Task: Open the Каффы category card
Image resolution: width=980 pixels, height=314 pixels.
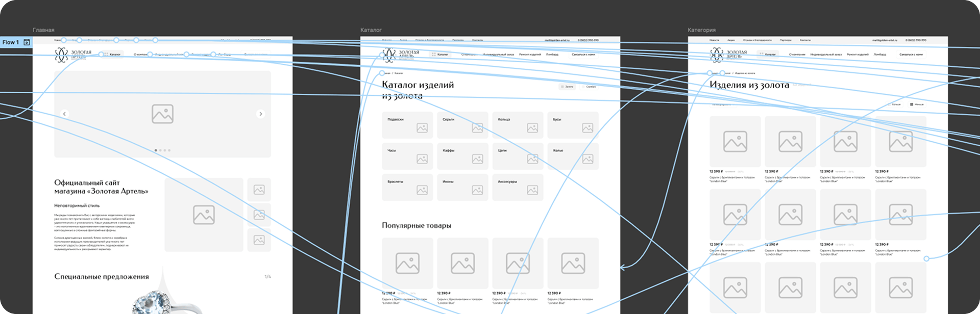Action: [x=462, y=156]
